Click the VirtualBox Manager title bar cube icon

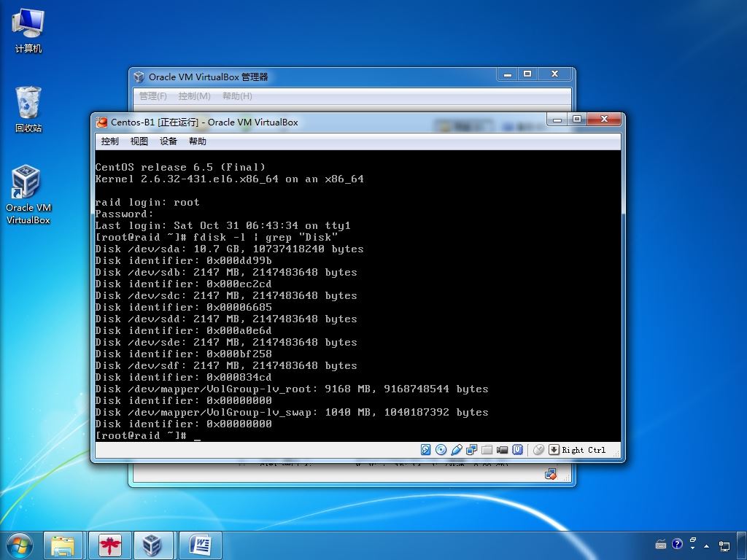tap(139, 77)
